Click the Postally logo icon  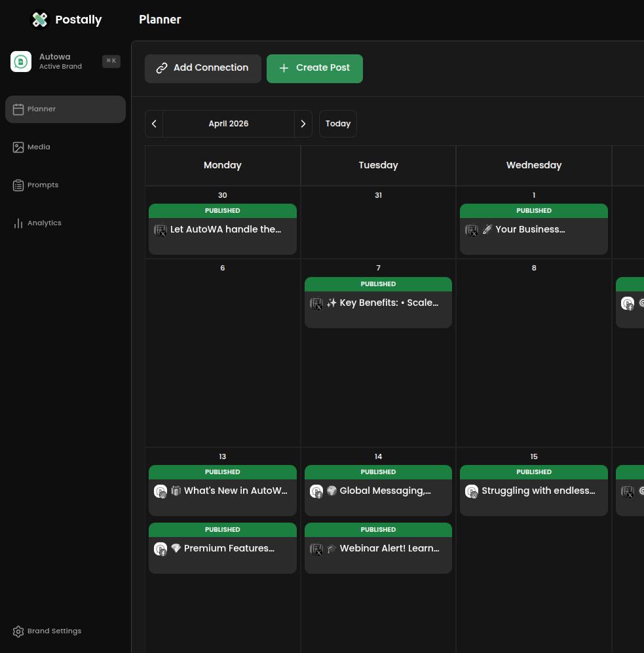click(x=40, y=19)
